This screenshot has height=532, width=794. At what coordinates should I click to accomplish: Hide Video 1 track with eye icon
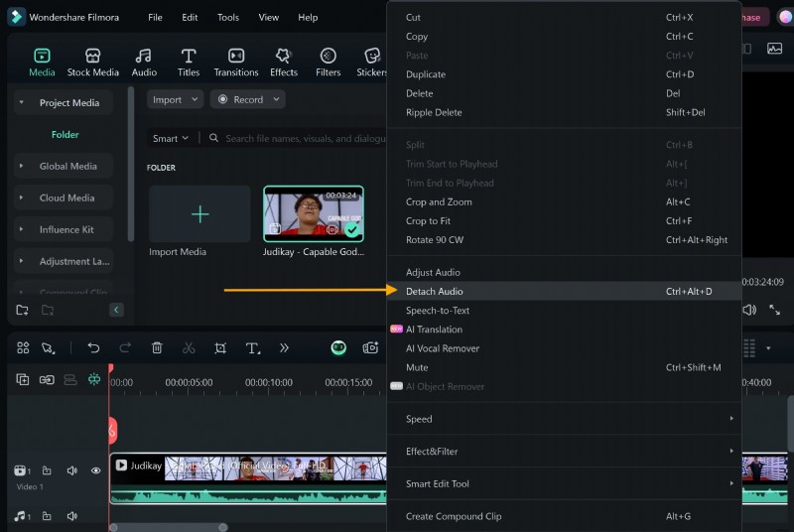click(95, 470)
